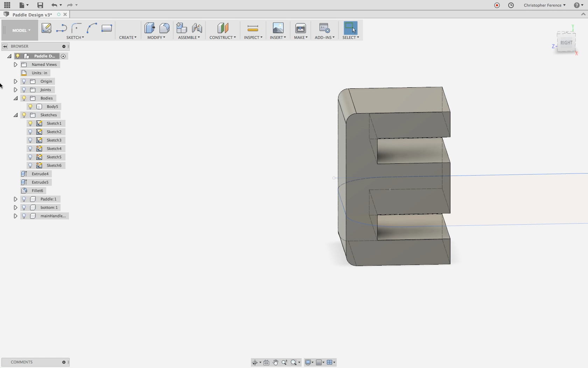
Task: Click the Save button in the toolbar
Action: 40,5
